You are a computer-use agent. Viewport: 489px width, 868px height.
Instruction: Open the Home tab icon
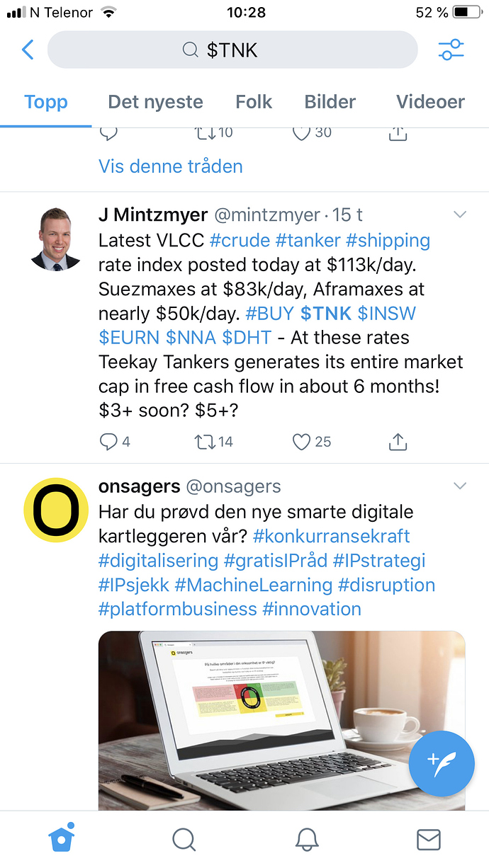tap(62, 840)
